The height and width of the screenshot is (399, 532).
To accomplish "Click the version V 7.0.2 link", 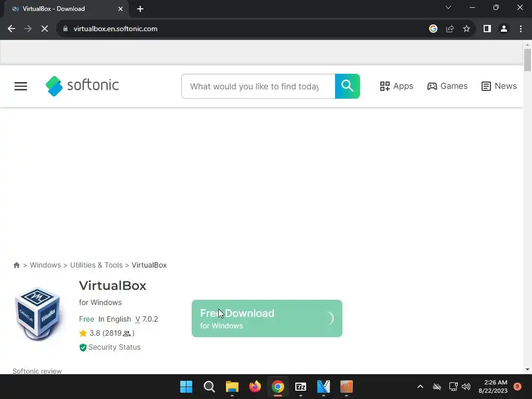I will pyautogui.click(x=147, y=319).
